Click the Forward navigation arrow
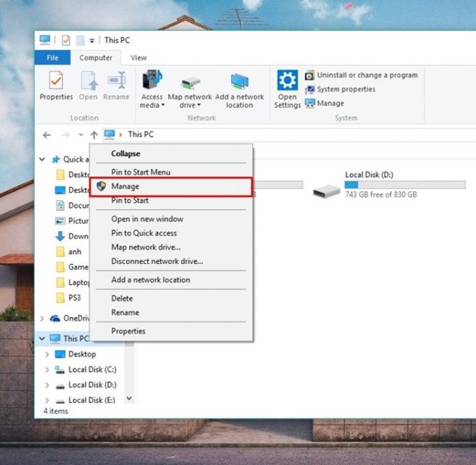The width and height of the screenshot is (476, 465). 65,135
